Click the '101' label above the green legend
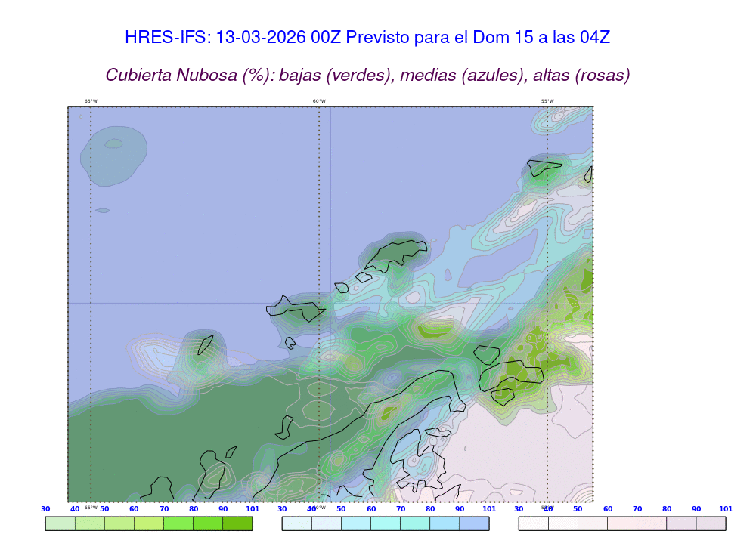 tap(253, 509)
